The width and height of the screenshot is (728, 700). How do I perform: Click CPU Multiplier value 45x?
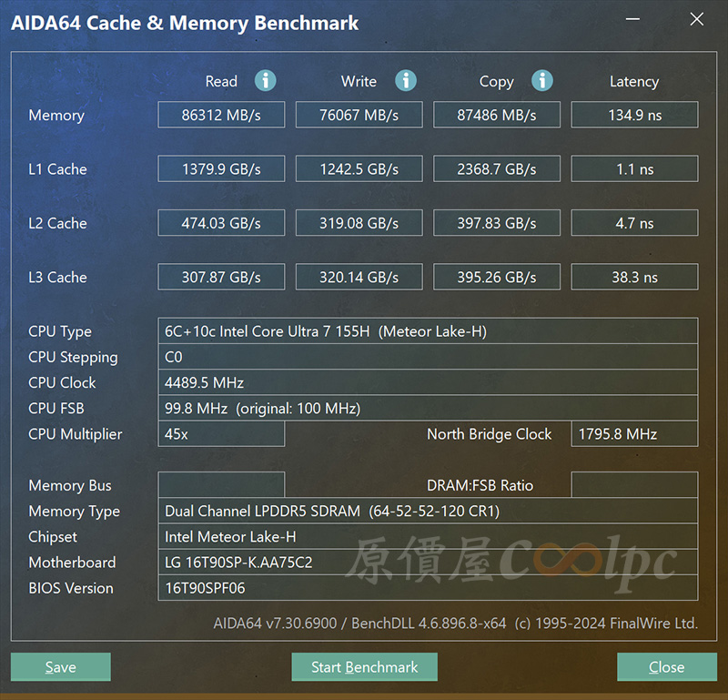click(221, 434)
